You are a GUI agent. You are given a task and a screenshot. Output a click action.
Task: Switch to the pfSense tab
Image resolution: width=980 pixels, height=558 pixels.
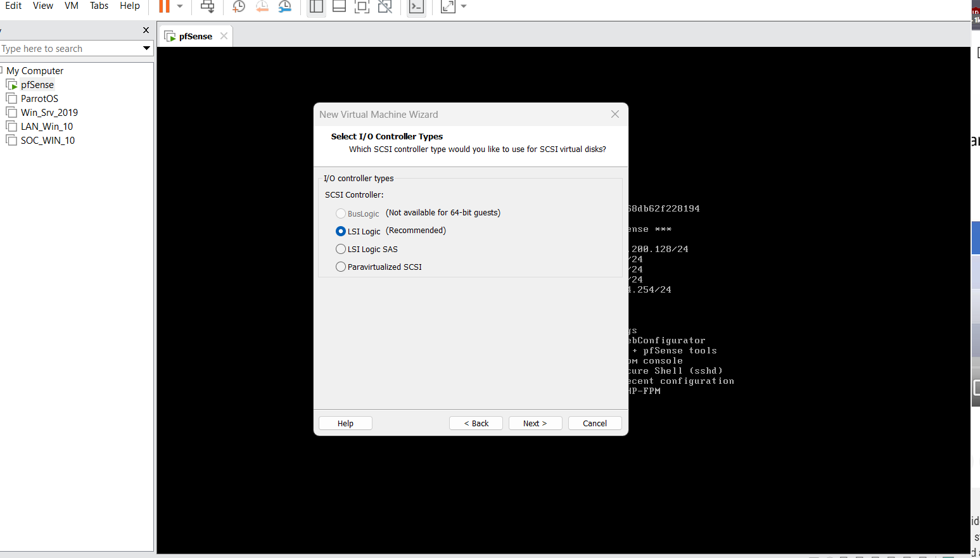196,36
